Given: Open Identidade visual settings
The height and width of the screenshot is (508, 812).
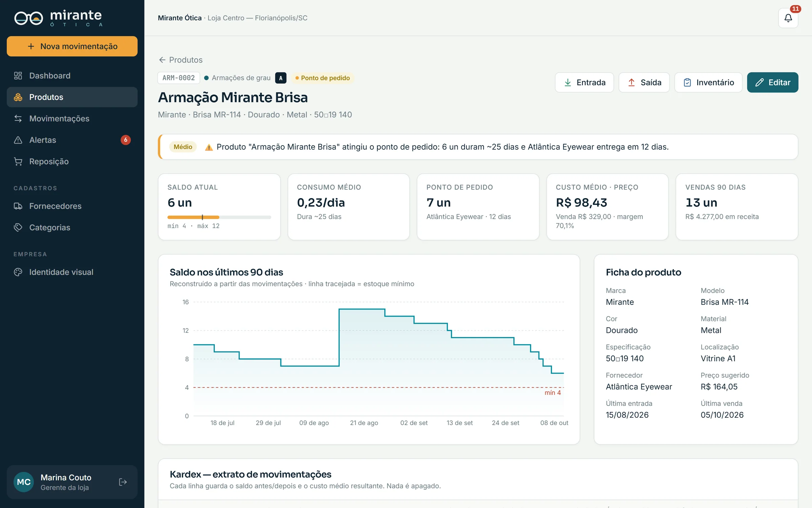Looking at the screenshot, I should click(72, 272).
